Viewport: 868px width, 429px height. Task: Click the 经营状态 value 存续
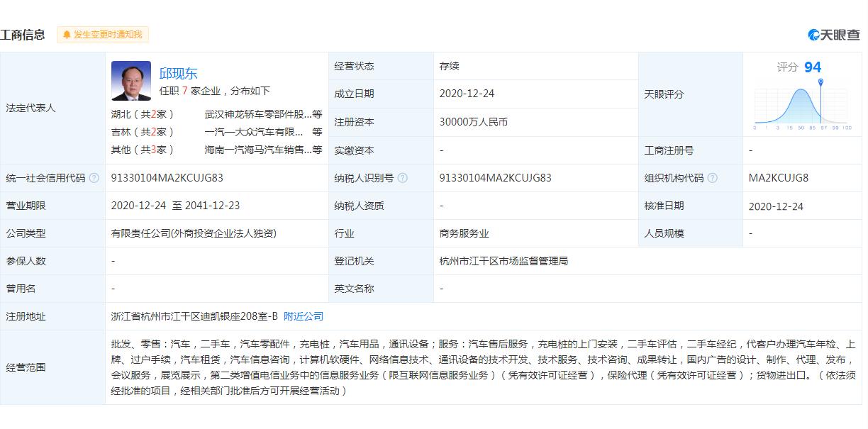pyautogui.click(x=450, y=66)
